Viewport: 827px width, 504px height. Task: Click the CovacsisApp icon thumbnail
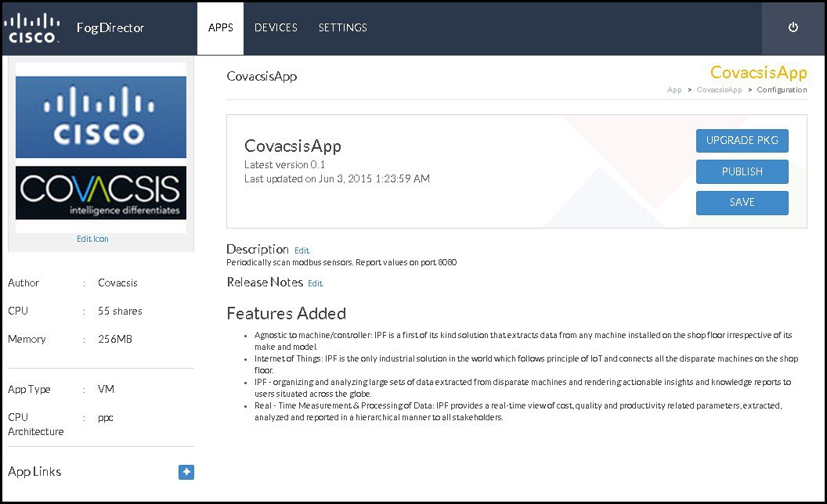101,148
